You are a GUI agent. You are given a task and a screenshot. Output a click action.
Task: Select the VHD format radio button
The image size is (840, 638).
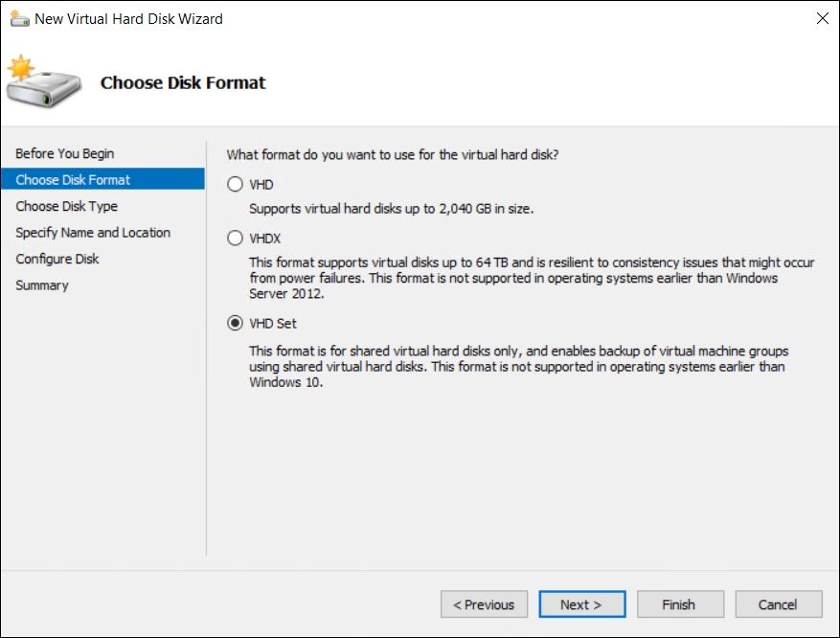[x=235, y=185]
